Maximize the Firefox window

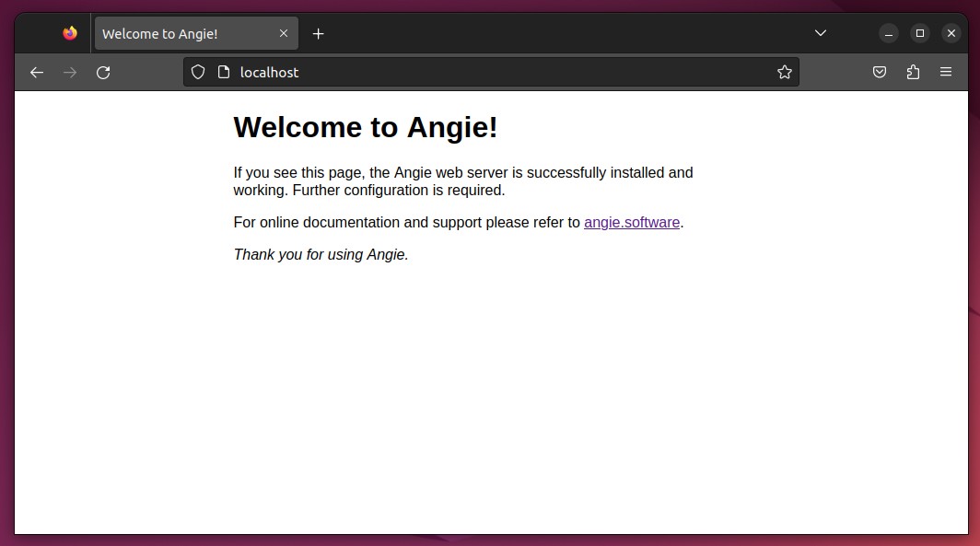coord(919,33)
